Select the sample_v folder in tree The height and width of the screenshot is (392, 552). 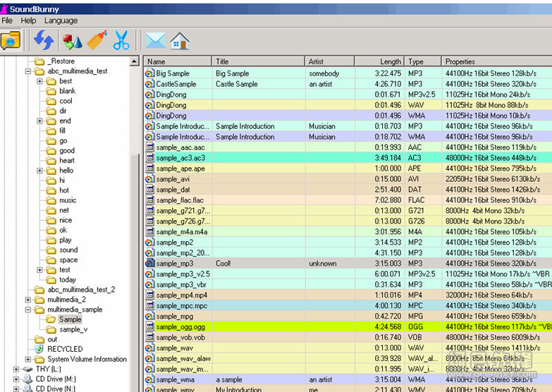click(73, 329)
